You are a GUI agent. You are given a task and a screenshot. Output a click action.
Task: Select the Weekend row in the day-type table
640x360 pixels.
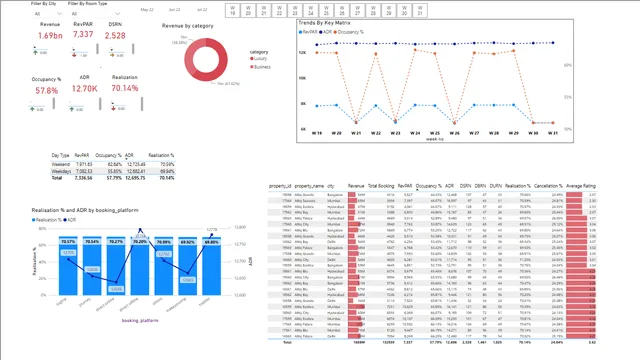coord(113,164)
